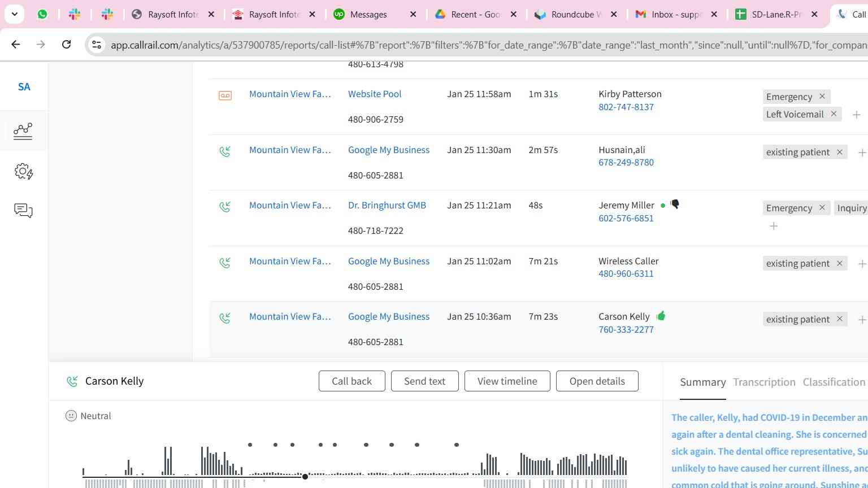The height and width of the screenshot is (488, 868).
Task: Click inbound call icon for Jeremy Miller row
Action: pos(225,207)
